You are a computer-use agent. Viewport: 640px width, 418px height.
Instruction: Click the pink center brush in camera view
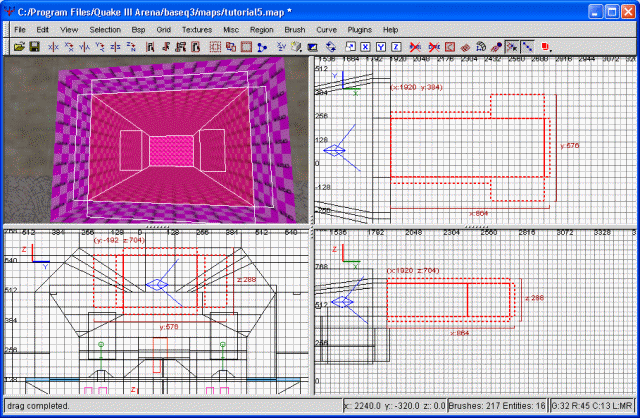(x=171, y=151)
